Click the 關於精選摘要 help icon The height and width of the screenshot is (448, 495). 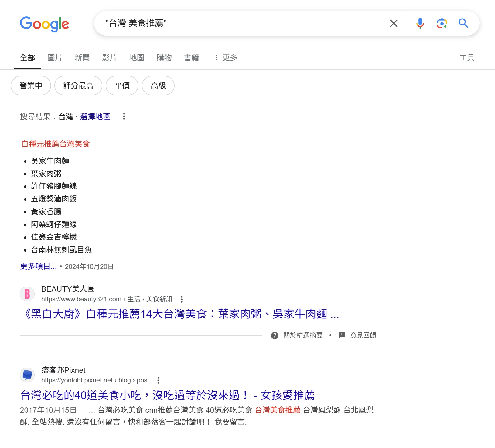[275, 335]
